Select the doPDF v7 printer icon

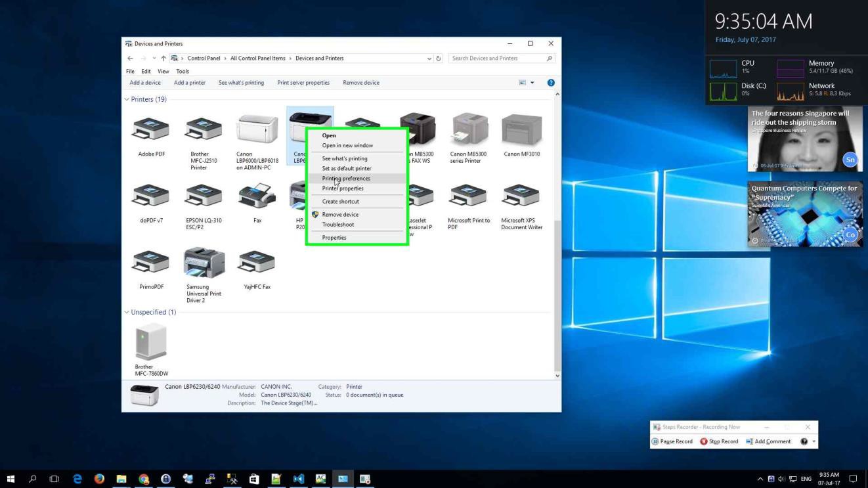point(151,196)
